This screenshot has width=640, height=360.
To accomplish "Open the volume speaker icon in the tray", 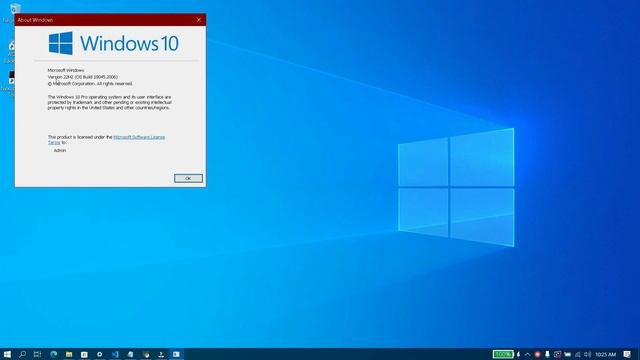I will point(587,354).
